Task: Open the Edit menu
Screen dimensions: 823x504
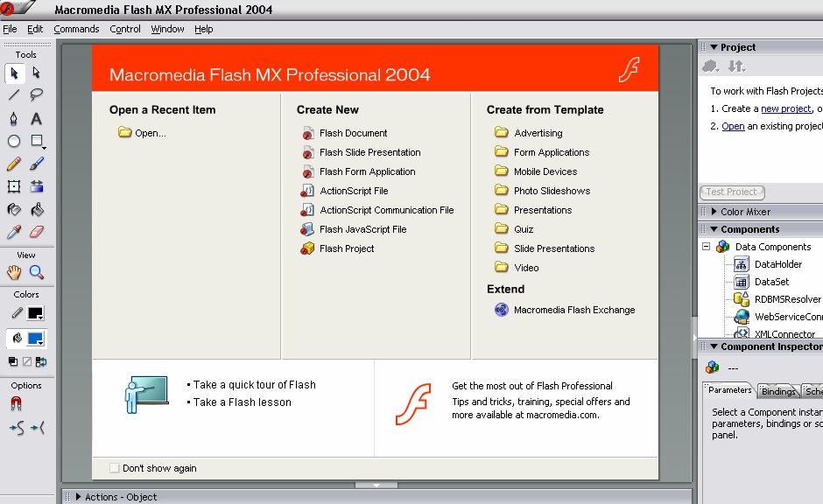Action: click(35, 29)
